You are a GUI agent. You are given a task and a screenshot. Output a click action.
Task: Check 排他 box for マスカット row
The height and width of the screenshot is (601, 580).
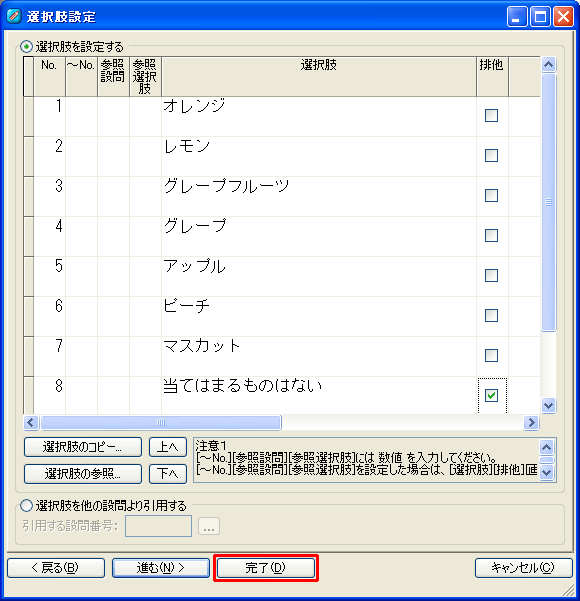click(491, 355)
